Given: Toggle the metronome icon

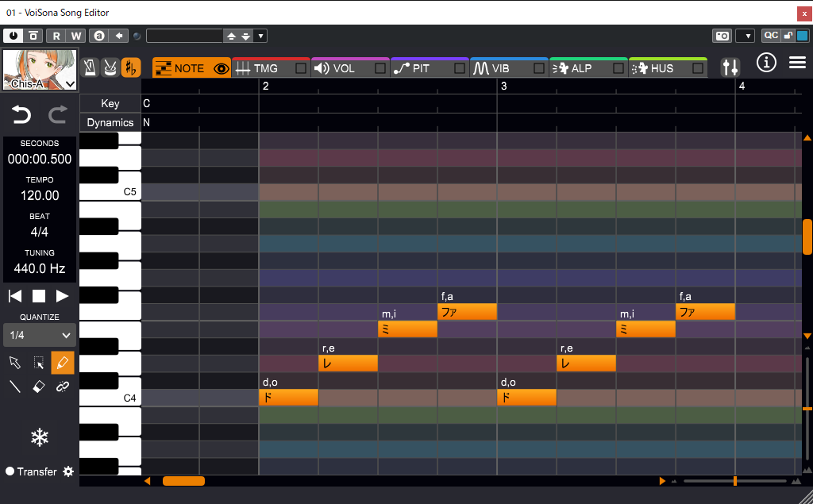Looking at the screenshot, I should tap(91, 68).
